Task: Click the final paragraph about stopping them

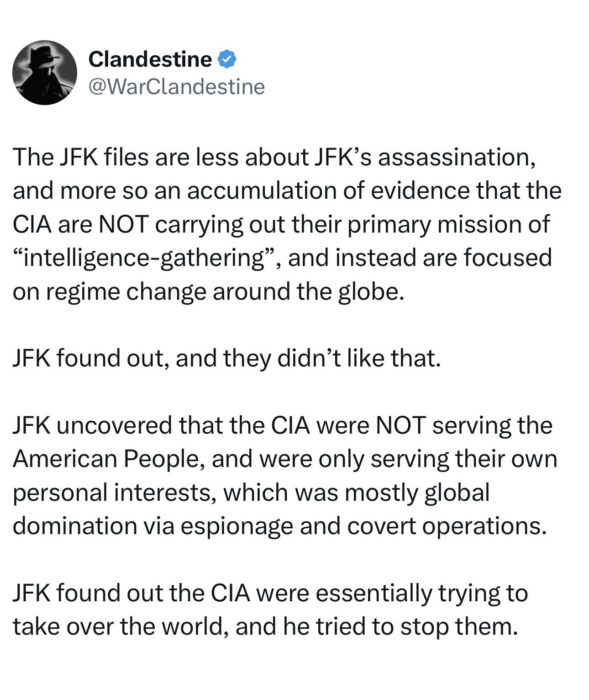Action: click(269, 610)
